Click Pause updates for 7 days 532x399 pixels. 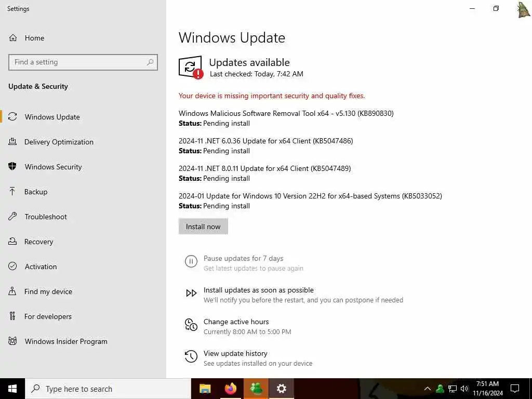pyautogui.click(x=244, y=258)
